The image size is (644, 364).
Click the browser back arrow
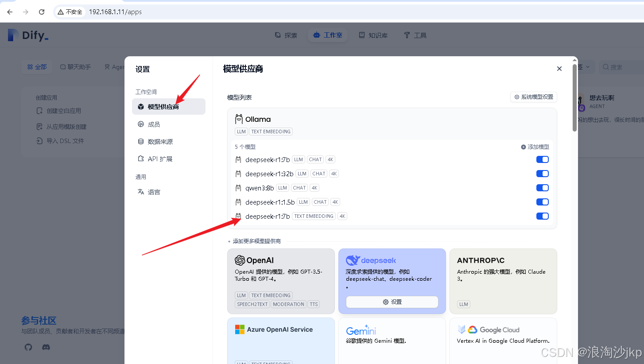pos(10,12)
